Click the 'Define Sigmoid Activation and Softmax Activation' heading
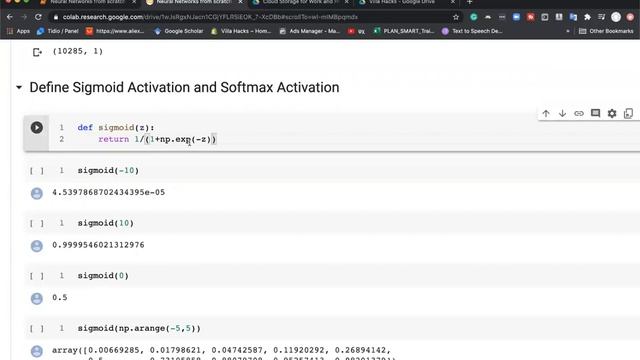The height and width of the screenshot is (360, 640). click(184, 87)
